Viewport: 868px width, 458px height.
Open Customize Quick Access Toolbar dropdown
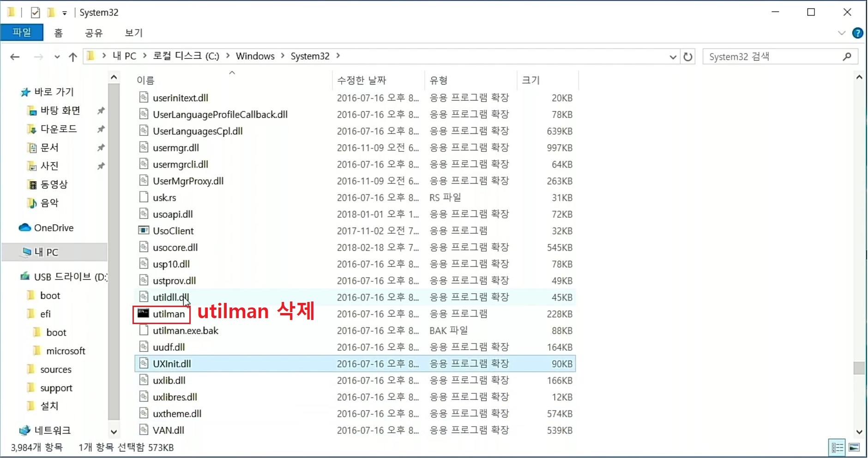pyautogui.click(x=65, y=13)
